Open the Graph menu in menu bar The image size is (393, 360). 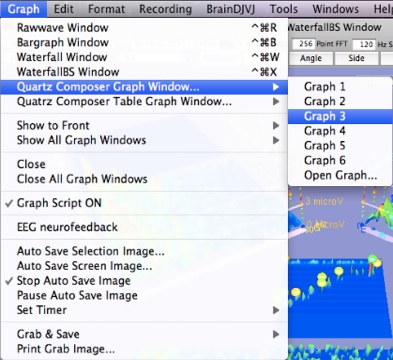pyautogui.click(x=23, y=9)
